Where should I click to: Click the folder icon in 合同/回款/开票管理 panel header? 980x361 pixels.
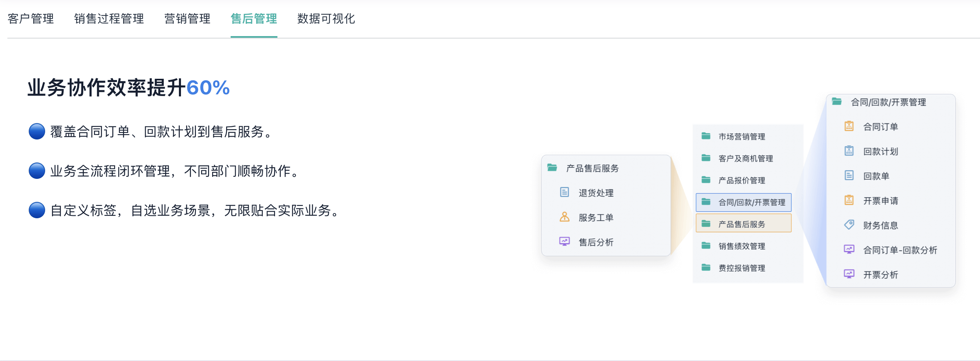[x=837, y=101]
